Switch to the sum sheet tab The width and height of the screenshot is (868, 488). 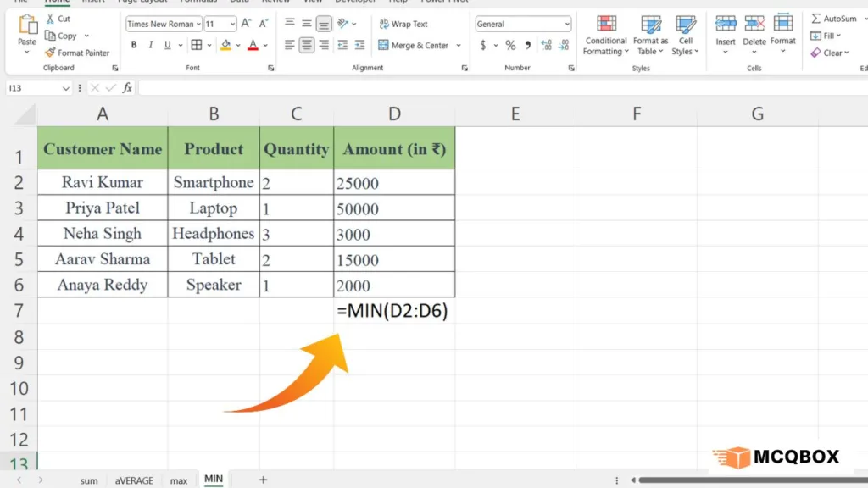[89, 480]
